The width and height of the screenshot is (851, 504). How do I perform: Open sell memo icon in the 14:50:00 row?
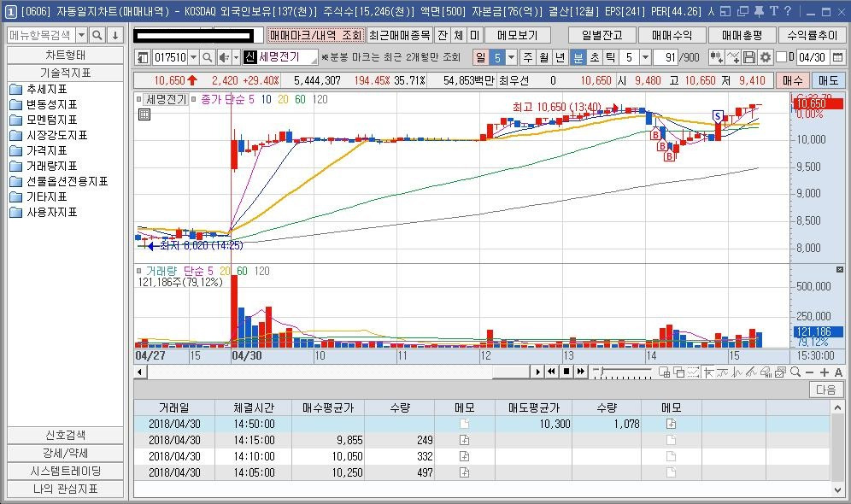coord(671,424)
